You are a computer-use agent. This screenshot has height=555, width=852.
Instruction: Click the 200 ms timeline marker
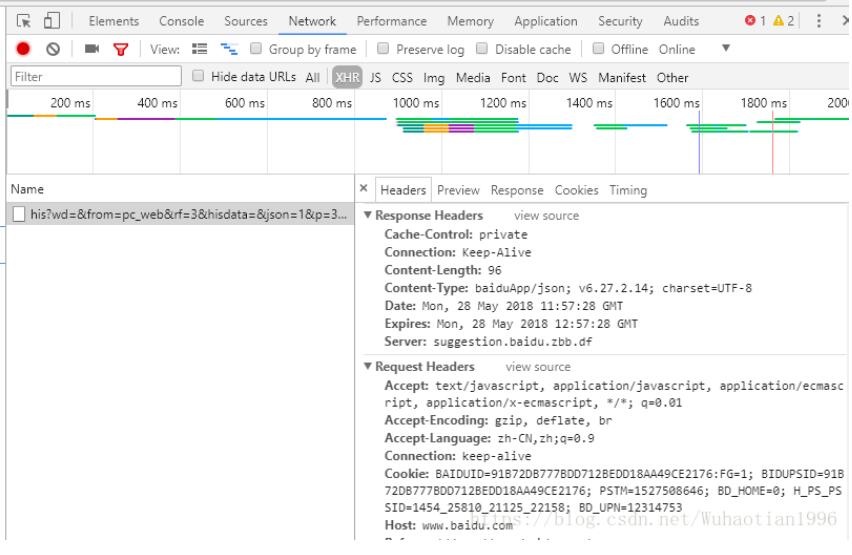[x=70, y=103]
